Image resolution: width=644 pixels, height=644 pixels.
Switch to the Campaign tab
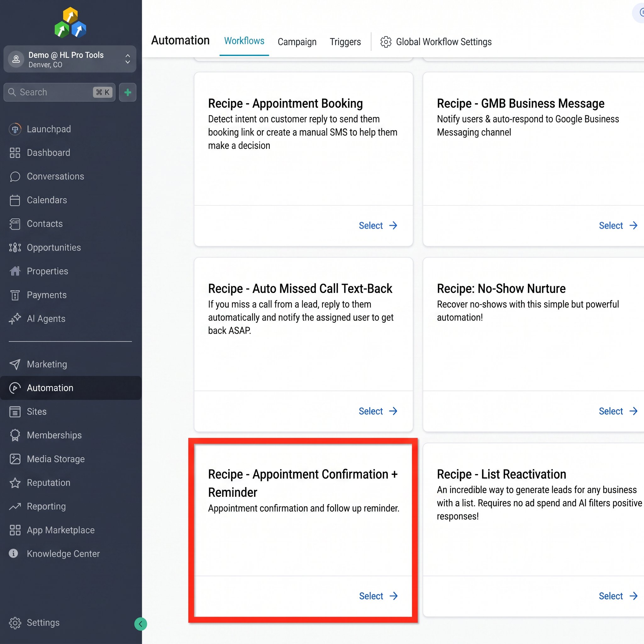coord(297,42)
